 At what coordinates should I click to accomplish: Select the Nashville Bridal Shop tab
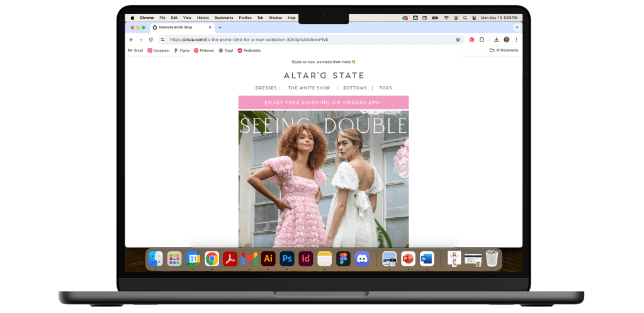point(182,28)
